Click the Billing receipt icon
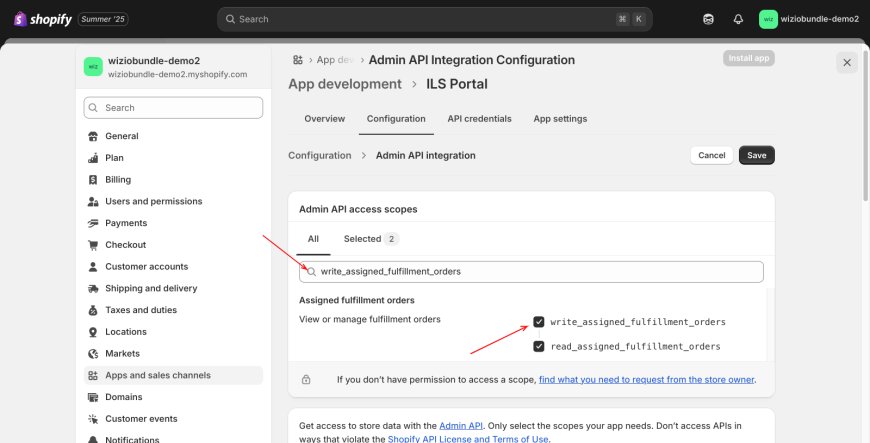Viewport: 870px width, 443px height. click(x=93, y=179)
